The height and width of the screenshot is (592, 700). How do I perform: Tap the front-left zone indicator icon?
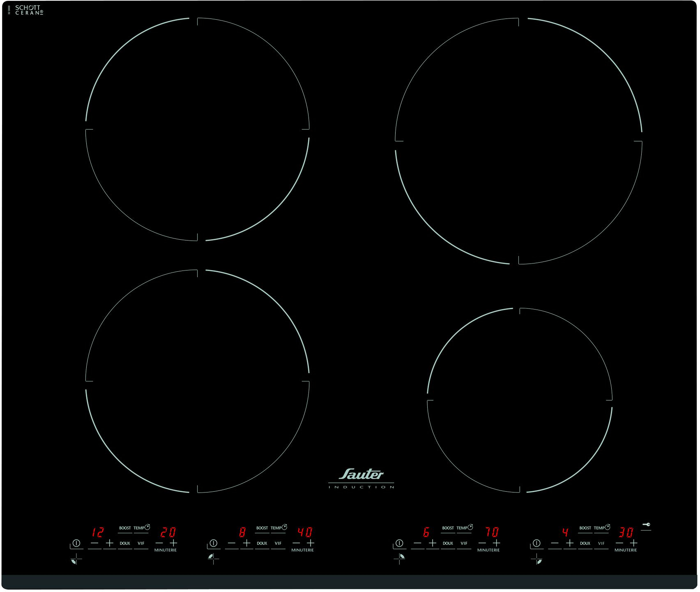76,559
